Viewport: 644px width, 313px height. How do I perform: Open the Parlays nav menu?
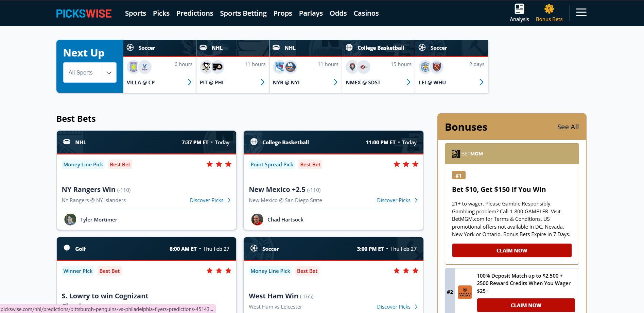[311, 13]
